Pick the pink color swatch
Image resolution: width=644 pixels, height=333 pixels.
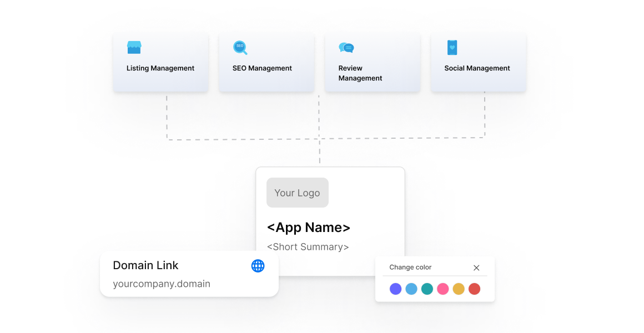[443, 289]
